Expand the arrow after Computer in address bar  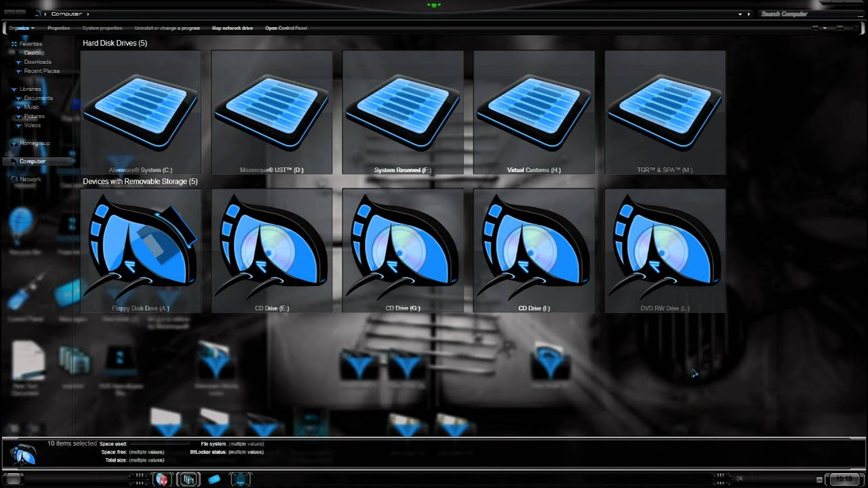pyautogui.click(x=88, y=14)
